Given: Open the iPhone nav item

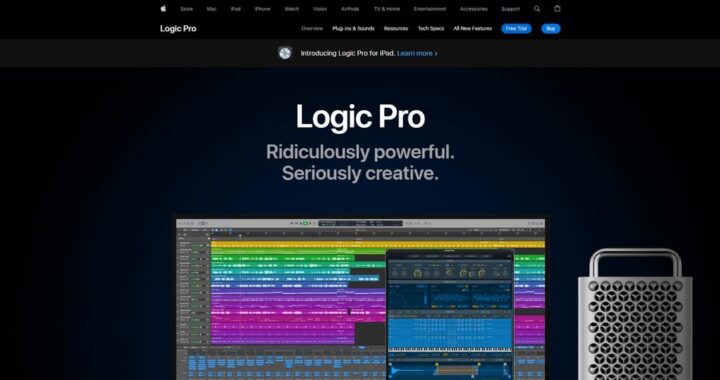Looking at the screenshot, I should click(262, 9).
